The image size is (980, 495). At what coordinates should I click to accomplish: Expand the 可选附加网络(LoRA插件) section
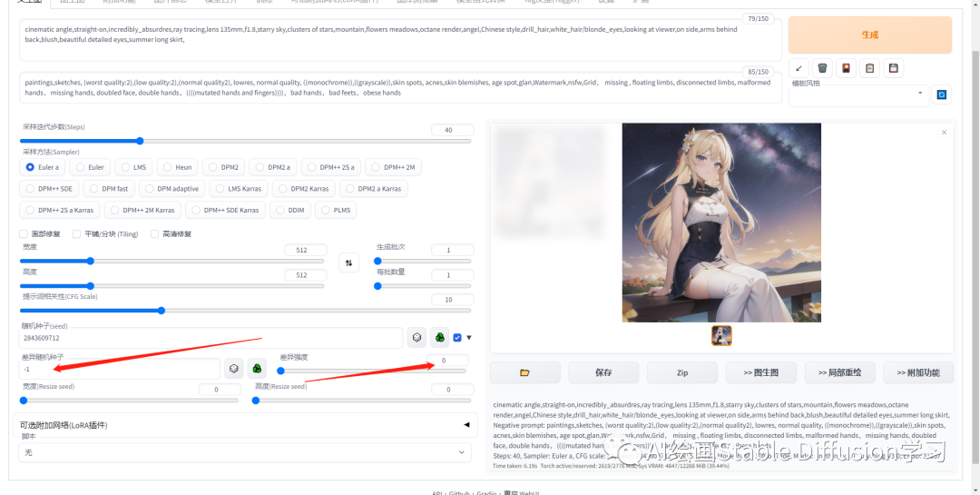pos(245,425)
